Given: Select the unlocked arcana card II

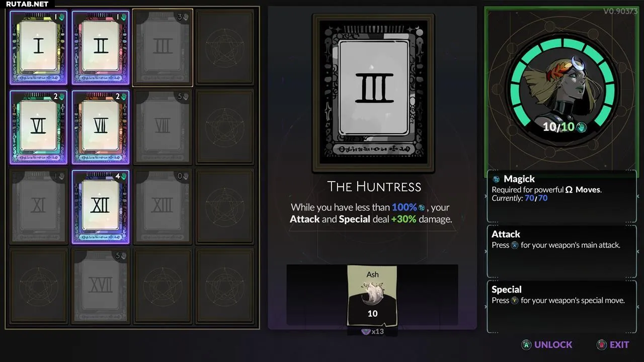Looking at the screenshot, I should pyautogui.click(x=101, y=48).
